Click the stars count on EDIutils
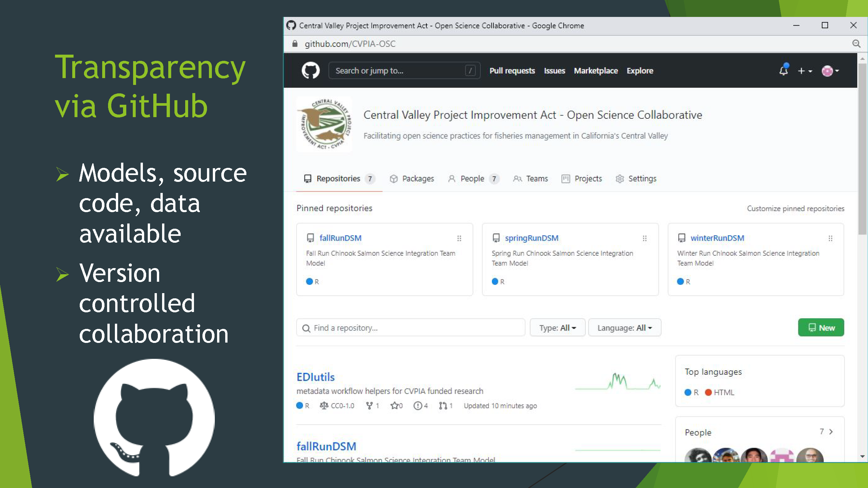Image resolution: width=868 pixels, height=488 pixels. click(397, 406)
